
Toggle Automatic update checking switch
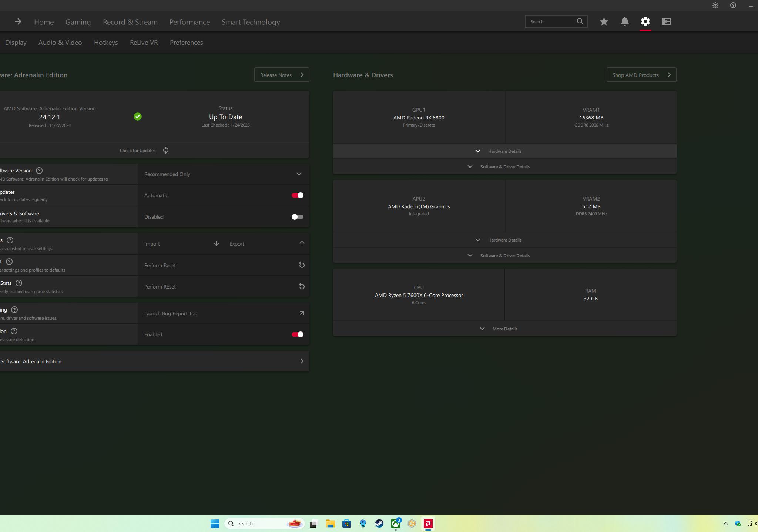coord(298,195)
